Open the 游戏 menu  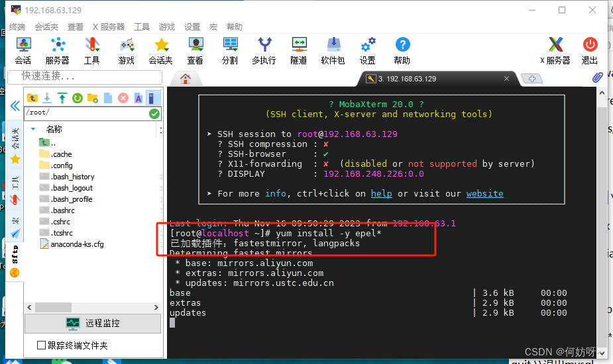[x=167, y=27]
